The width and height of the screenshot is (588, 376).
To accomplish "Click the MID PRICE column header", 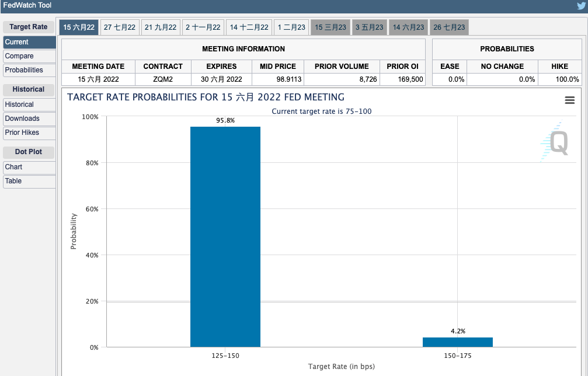I will tap(278, 67).
